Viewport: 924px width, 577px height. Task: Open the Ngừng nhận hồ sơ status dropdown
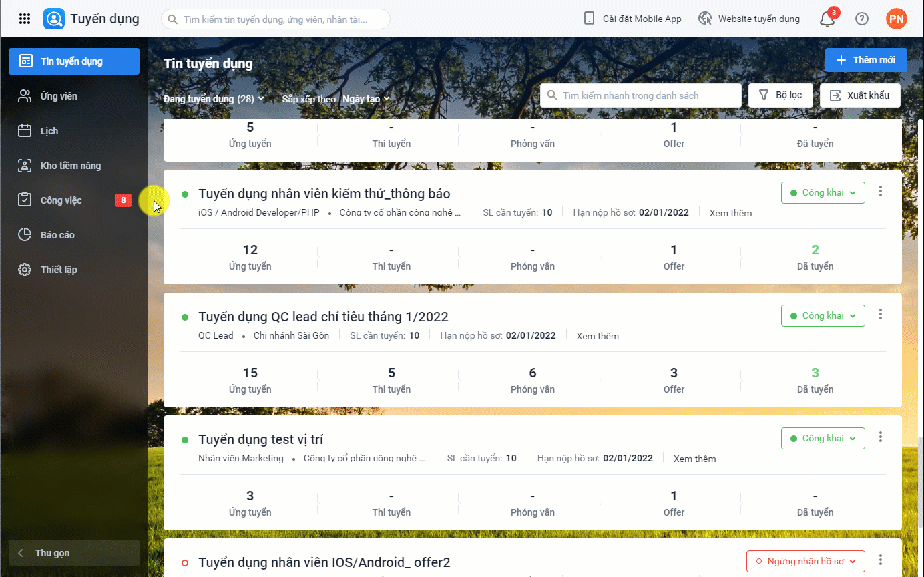(x=805, y=562)
